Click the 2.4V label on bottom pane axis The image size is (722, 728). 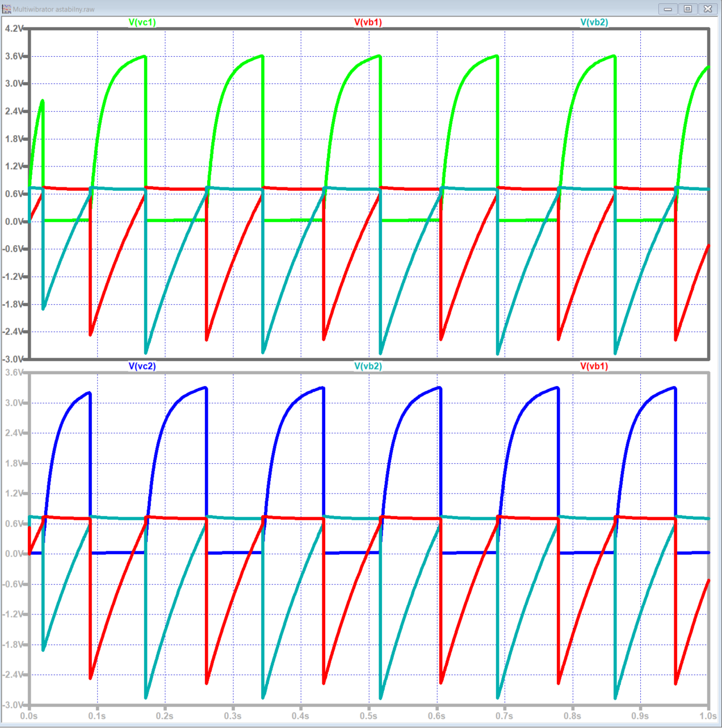[14, 433]
